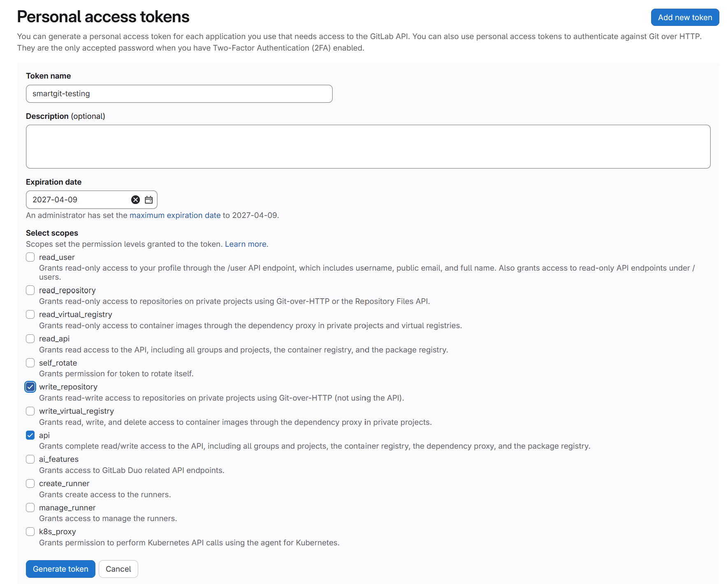
Task: Open the maximum expiration date link
Action: coord(175,215)
